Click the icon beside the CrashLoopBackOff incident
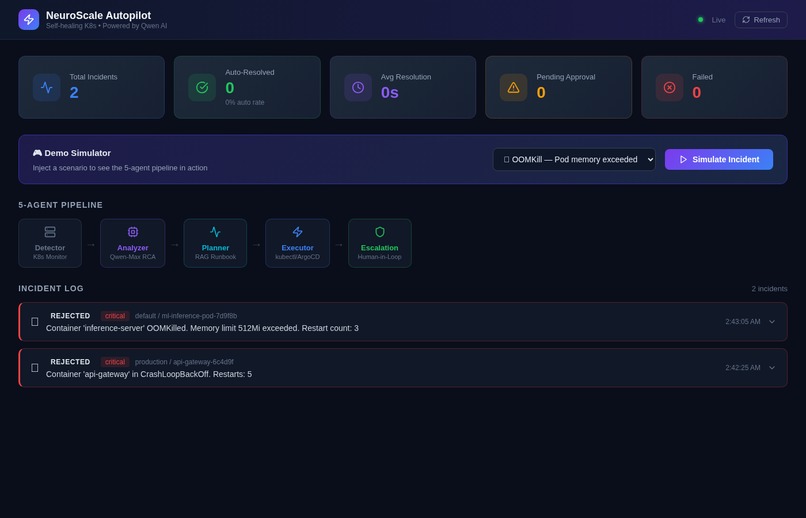The image size is (806, 518). [35, 367]
